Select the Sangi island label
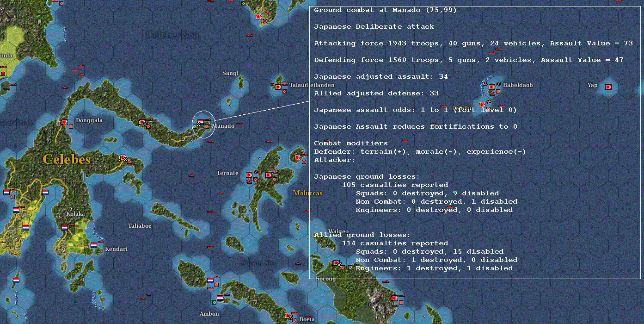 pos(231,73)
